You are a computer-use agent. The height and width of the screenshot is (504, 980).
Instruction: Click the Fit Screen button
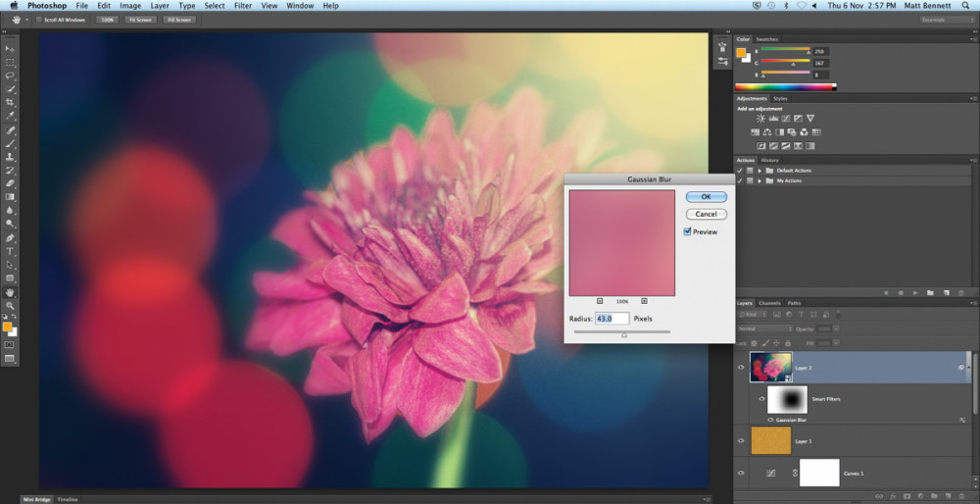[140, 20]
